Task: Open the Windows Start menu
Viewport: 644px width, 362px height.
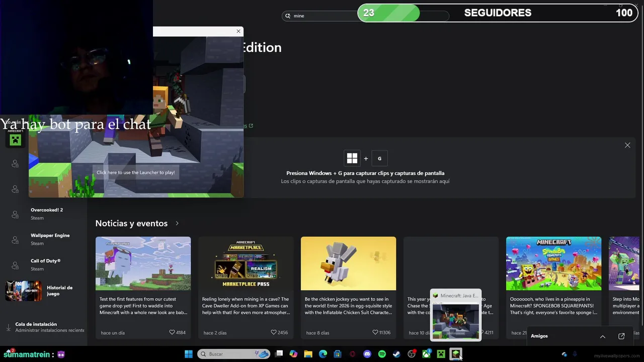Action: (189, 354)
